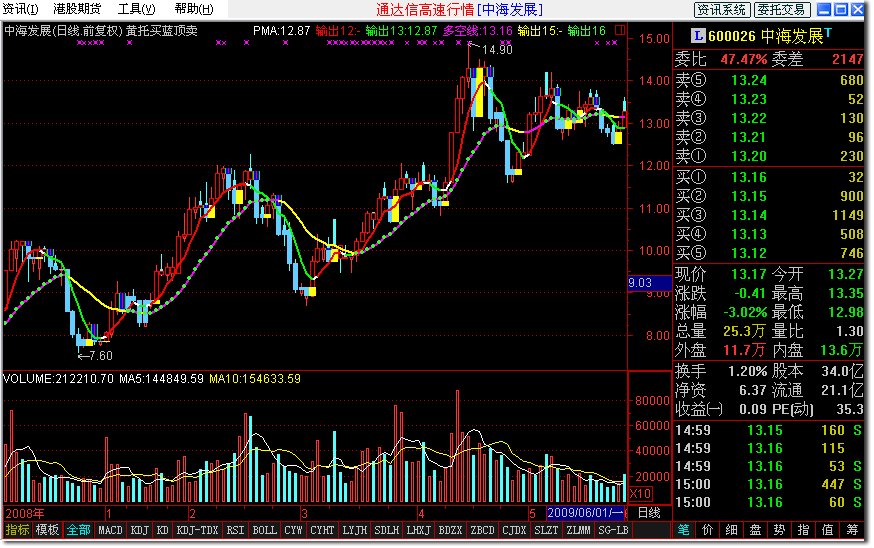Click the VOLUME:212210.70 label
874x548 pixels.
58,379
